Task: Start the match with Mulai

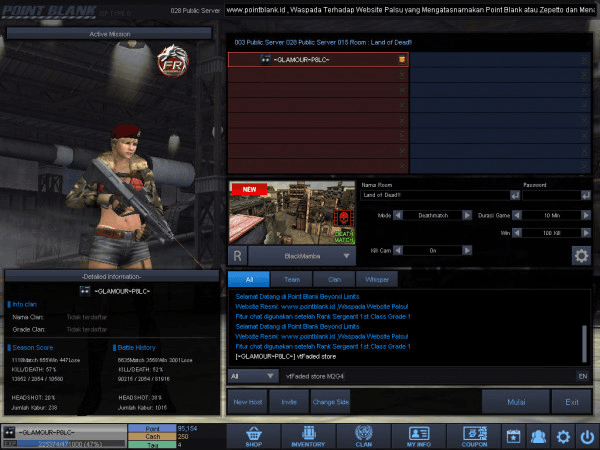Action: [516, 402]
